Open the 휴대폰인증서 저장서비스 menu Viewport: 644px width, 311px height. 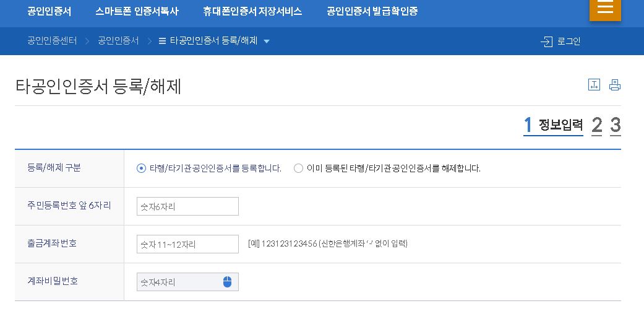pos(252,11)
